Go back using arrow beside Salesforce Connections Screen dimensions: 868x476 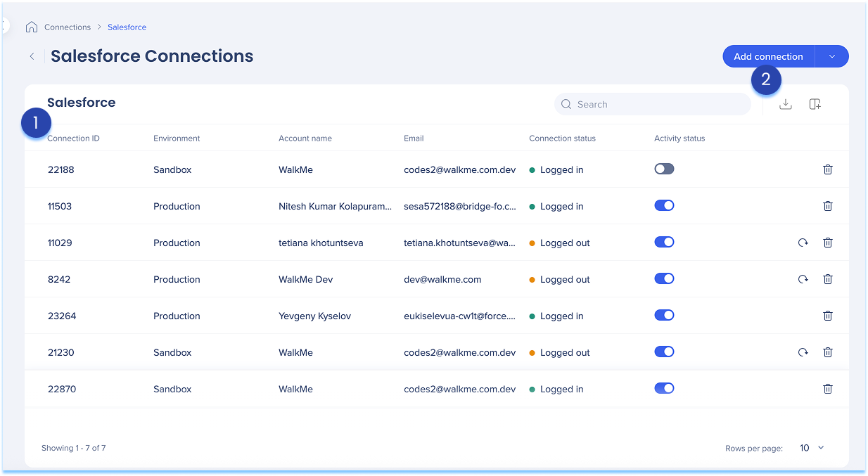click(x=32, y=56)
